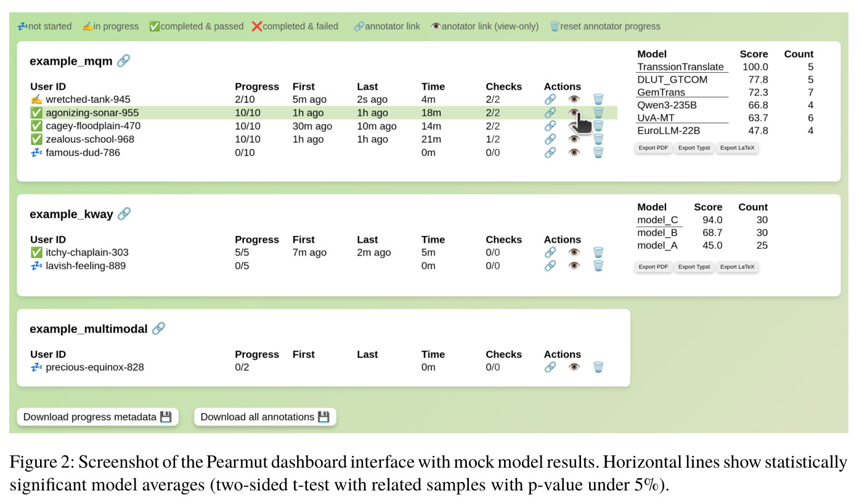Open annotator link for agonizing-sonar-955
The height and width of the screenshot is (504, 862).
(550, 113)
